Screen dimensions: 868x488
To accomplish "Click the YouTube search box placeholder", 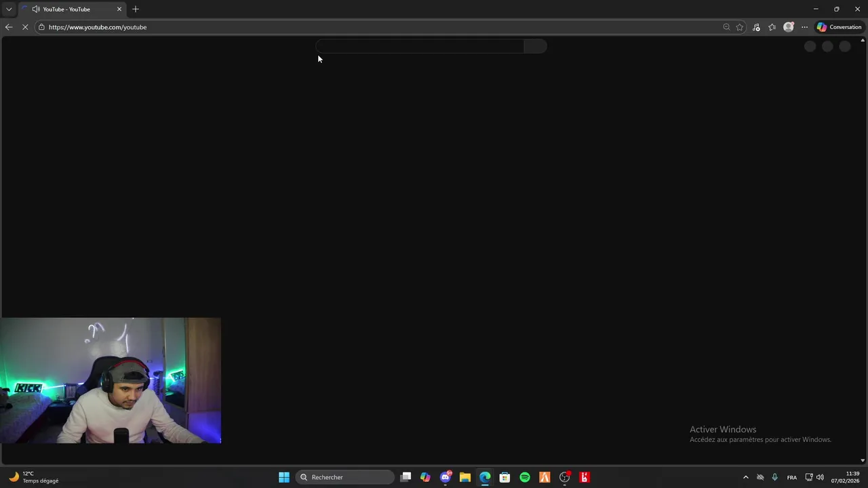I will pos(420,46).
